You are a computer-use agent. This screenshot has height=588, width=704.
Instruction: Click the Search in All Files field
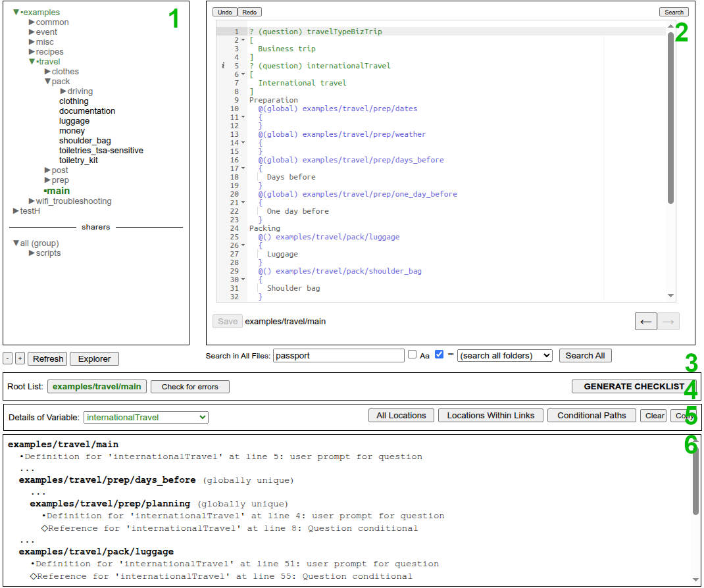coord(338,355)
